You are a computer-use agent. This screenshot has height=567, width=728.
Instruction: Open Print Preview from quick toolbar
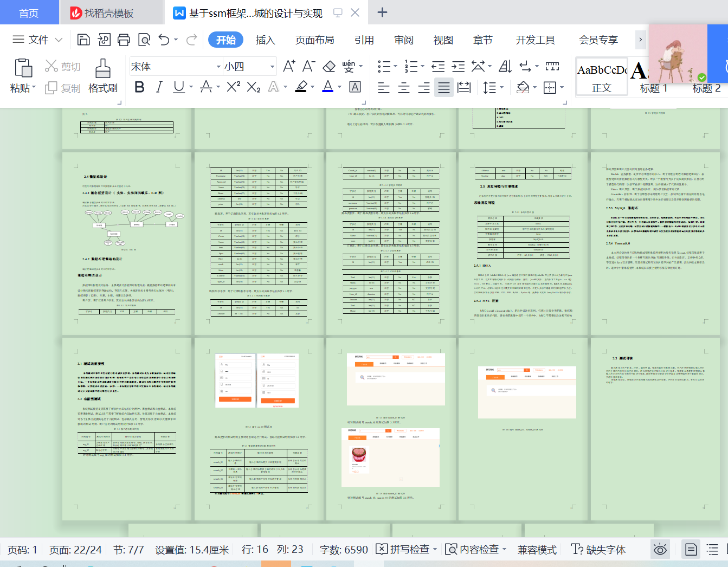[144, 40]
